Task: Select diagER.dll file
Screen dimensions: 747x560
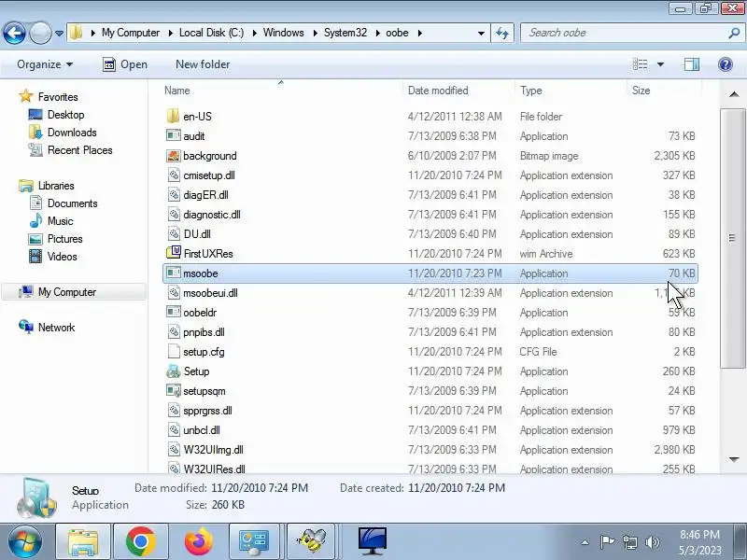Action: coord(430,195)
